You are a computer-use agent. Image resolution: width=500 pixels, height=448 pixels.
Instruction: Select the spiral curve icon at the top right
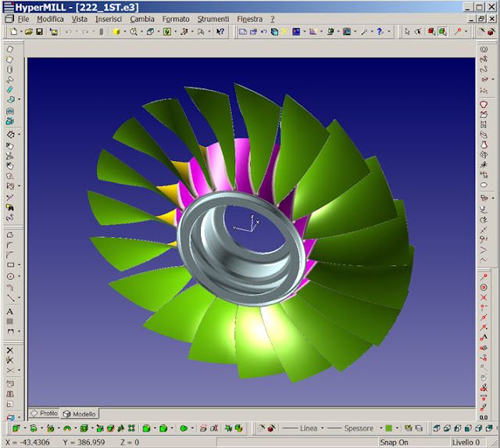pos(484,49)
